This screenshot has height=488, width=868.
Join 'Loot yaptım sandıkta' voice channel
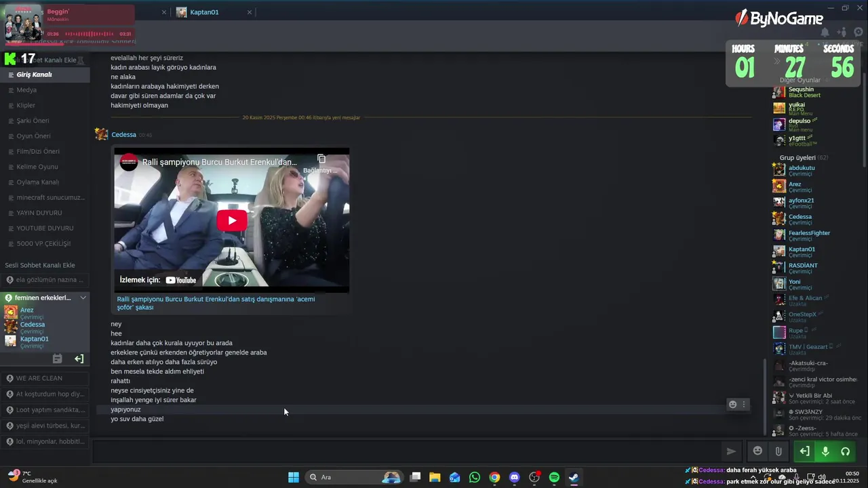(45, 409)
